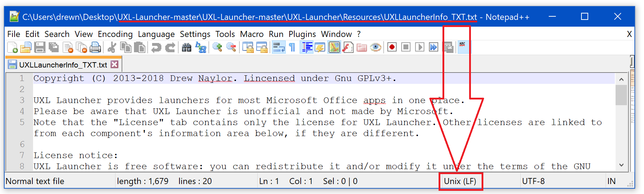Create a new file with the New icon
This screenshot has width=644, height=194.
pos(12,47)
